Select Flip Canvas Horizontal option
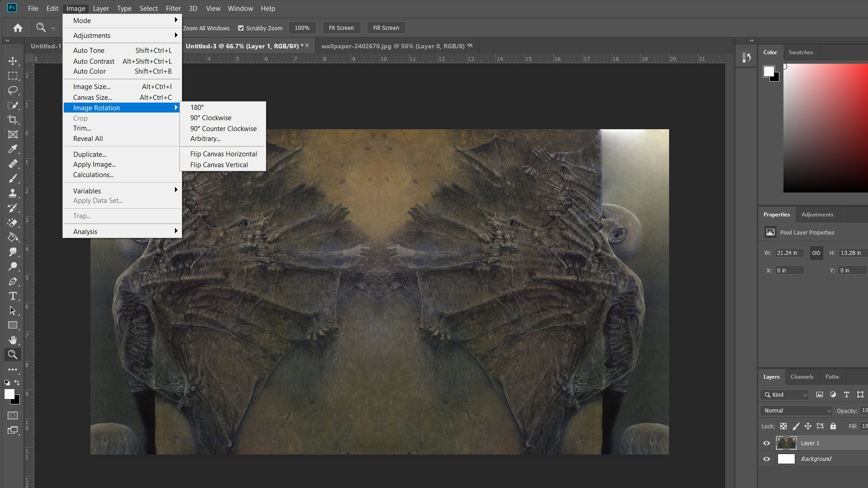Screen dimensions: 868x488 (224, 154)
